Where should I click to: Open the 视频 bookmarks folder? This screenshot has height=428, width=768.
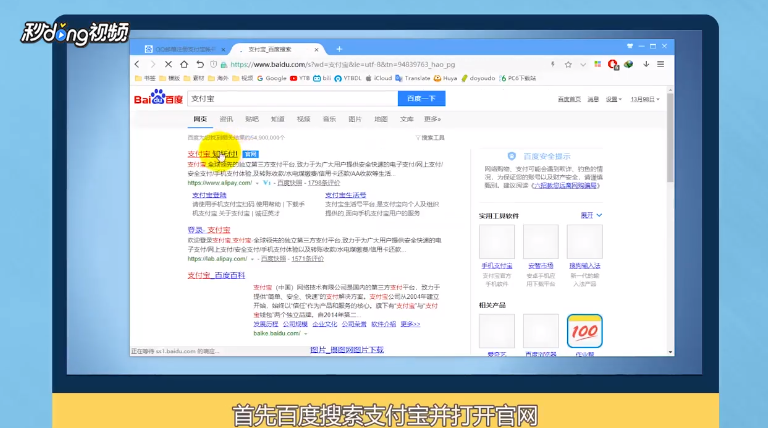point(242,78)
